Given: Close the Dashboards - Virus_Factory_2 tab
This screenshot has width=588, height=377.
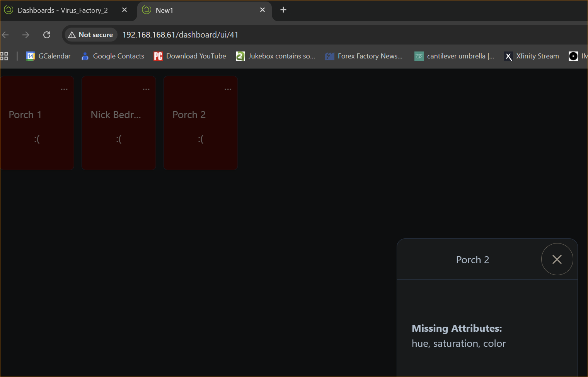Looking at the screenshot, I should point(124,10).
